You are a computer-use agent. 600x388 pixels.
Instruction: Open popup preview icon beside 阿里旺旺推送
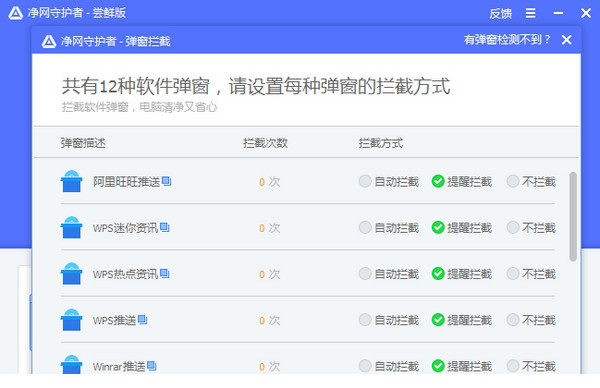coord(166,181)
